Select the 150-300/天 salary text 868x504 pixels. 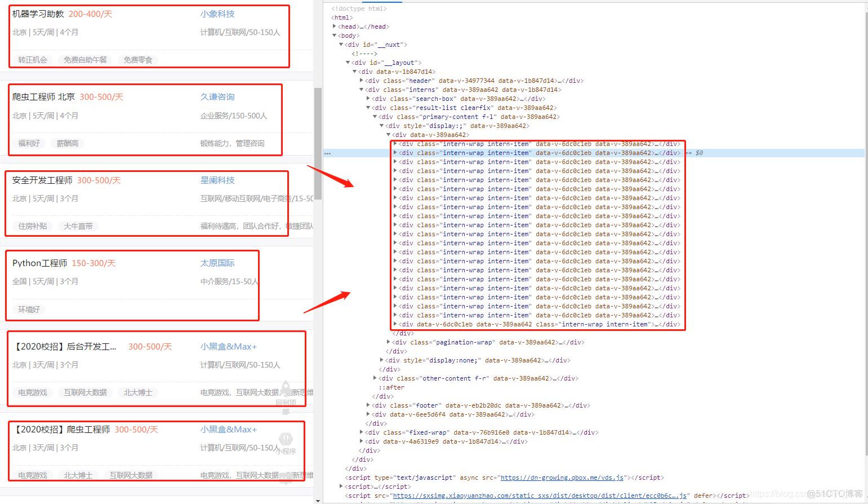coord(94,263)
